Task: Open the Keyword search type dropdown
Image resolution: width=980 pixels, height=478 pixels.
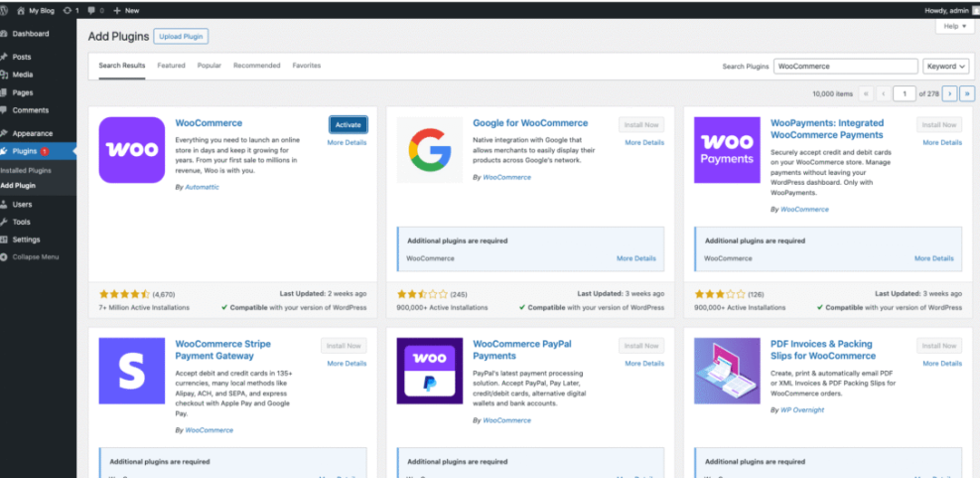Action: click(945, 67)
